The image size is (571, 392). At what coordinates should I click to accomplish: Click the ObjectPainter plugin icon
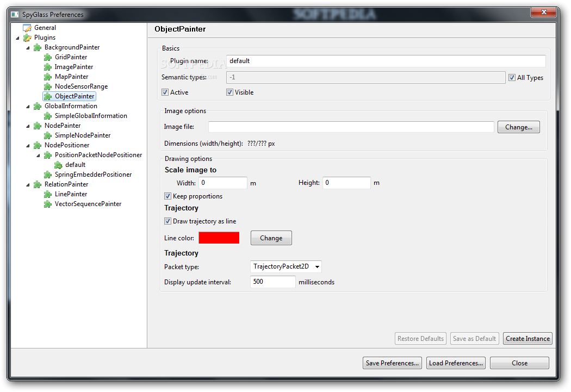click(48, 96)
